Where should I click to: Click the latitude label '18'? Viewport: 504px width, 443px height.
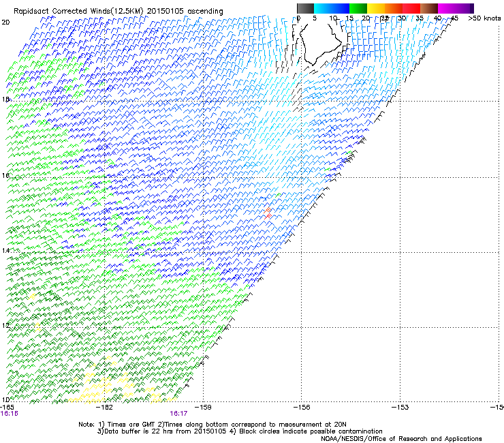5,100
